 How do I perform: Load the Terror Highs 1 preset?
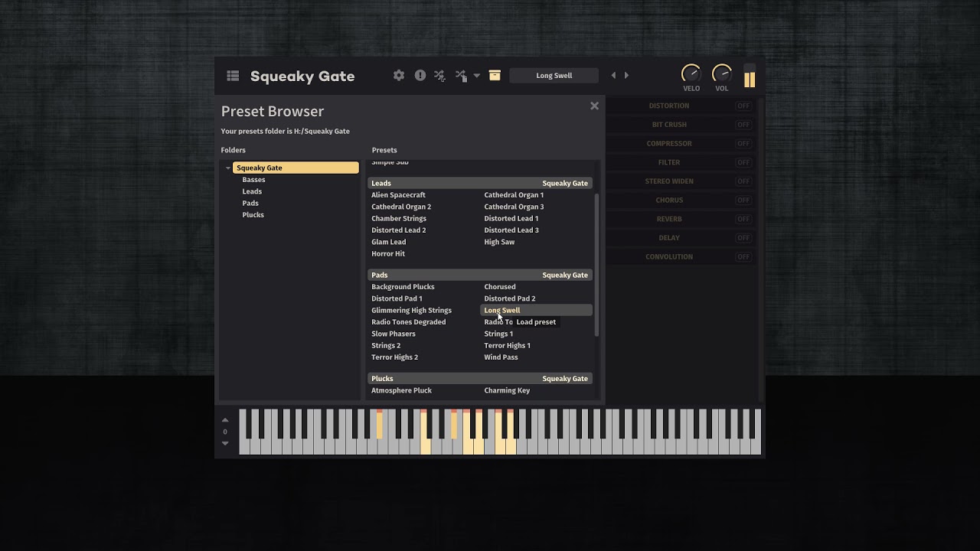(x=507, y=346)
